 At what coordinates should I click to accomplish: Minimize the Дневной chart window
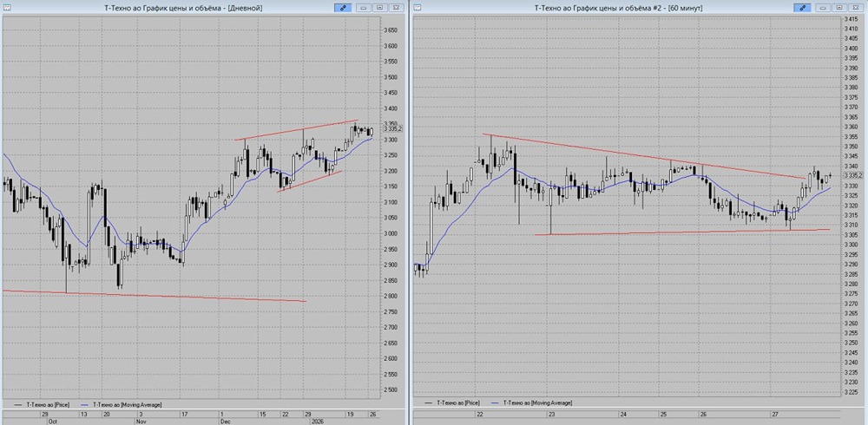click(364, 8)
